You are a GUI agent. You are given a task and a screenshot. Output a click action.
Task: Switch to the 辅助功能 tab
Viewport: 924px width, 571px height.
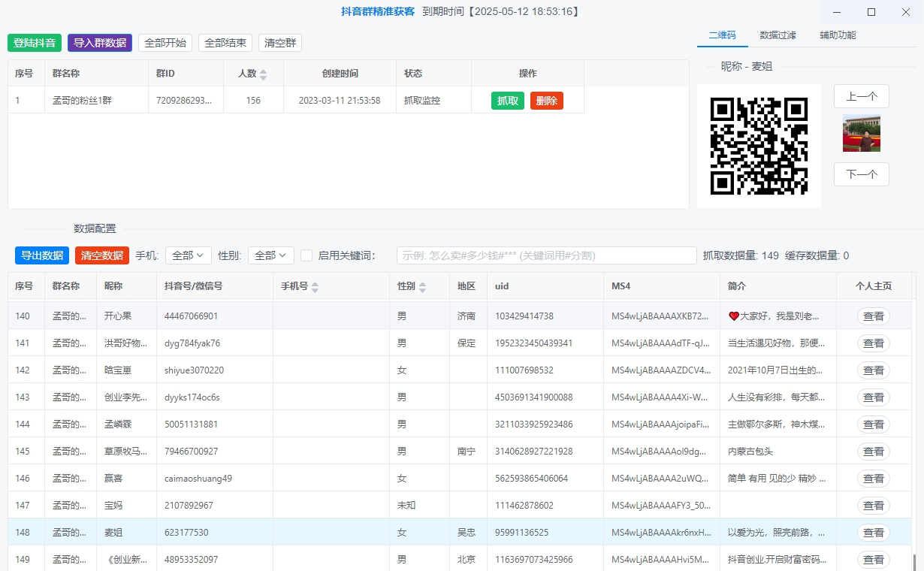click(839, 35)
